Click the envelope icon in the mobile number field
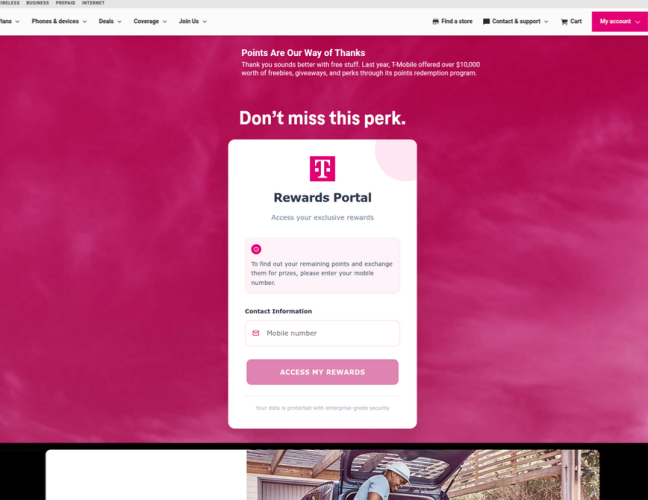Image resolution: width=648 pixels, height=500 pixels. click(x=256, y=333)
